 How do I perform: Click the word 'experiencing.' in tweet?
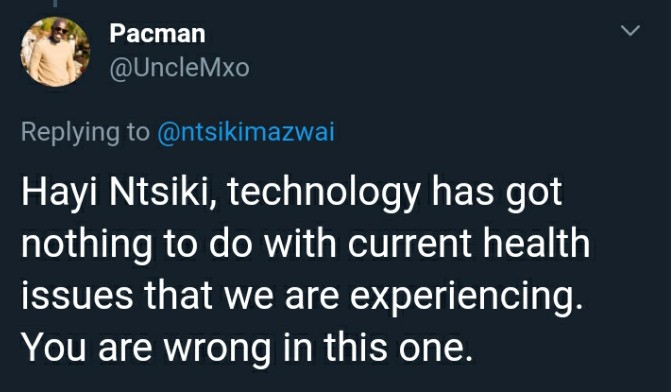point(466,296)
